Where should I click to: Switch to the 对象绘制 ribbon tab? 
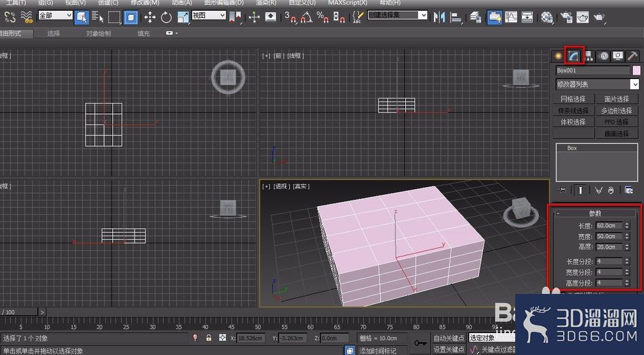click(99, 33)
